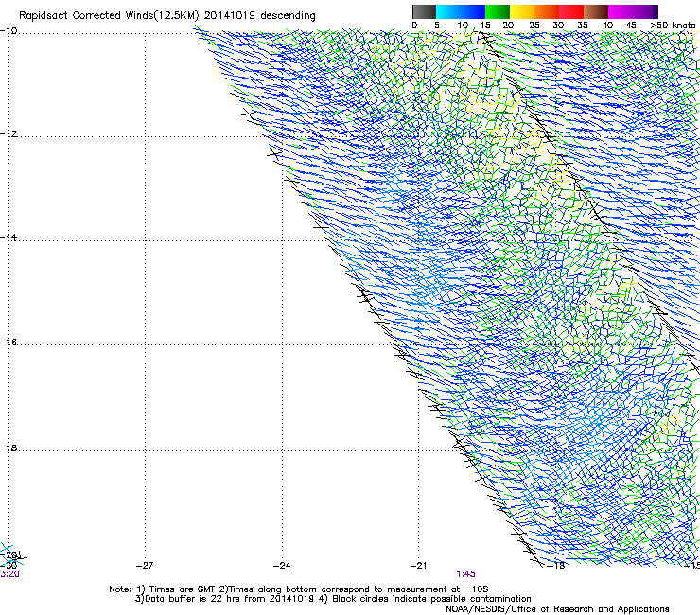Click the '30' legend value under the color bar
The image size is (700, 615).
click(x=558, y=26)
